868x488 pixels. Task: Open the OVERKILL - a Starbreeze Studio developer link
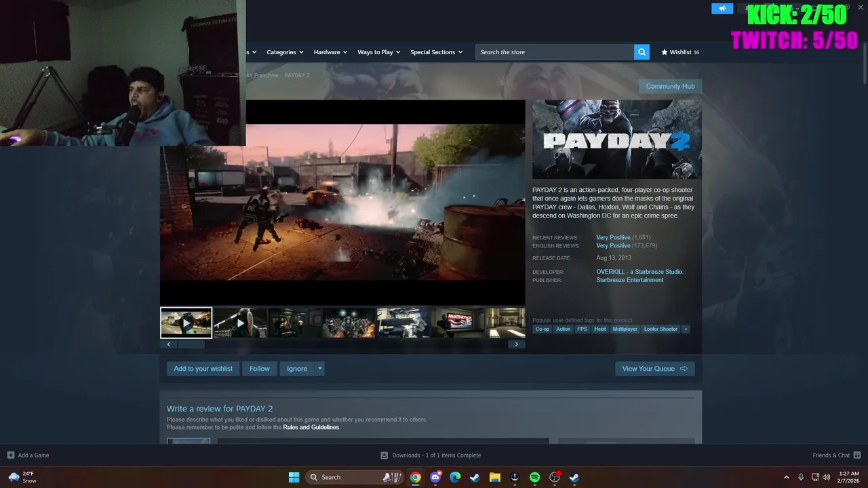(x=639, y=272)
